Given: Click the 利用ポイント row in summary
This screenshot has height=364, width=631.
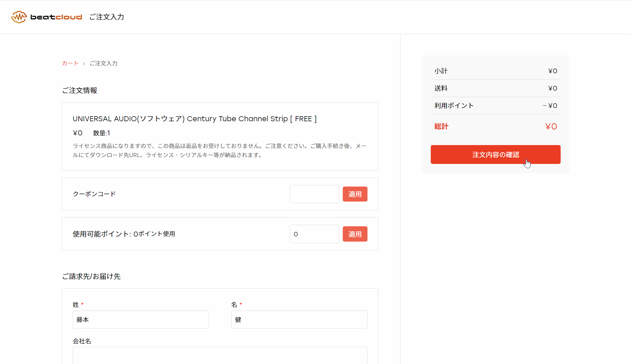Looking at the screenshot, I should click(x=495, y=106).
